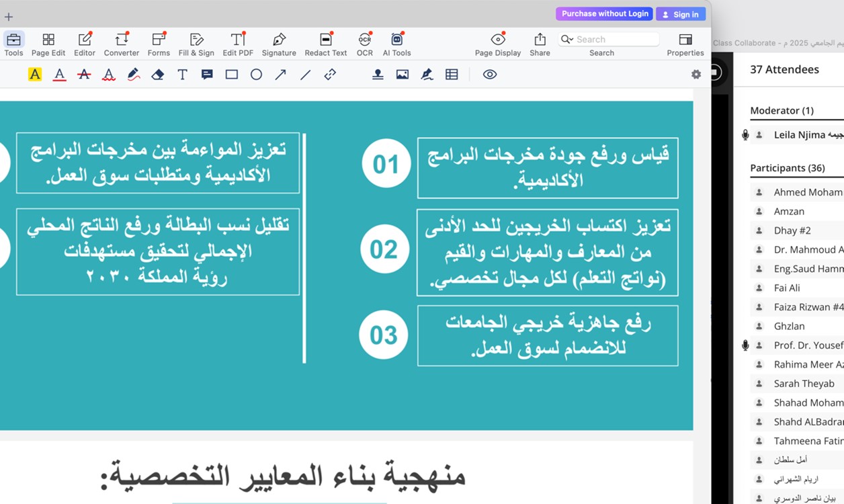Select the freehand Pencil drawing tool

pyautogui.click(x=133, y=75)
